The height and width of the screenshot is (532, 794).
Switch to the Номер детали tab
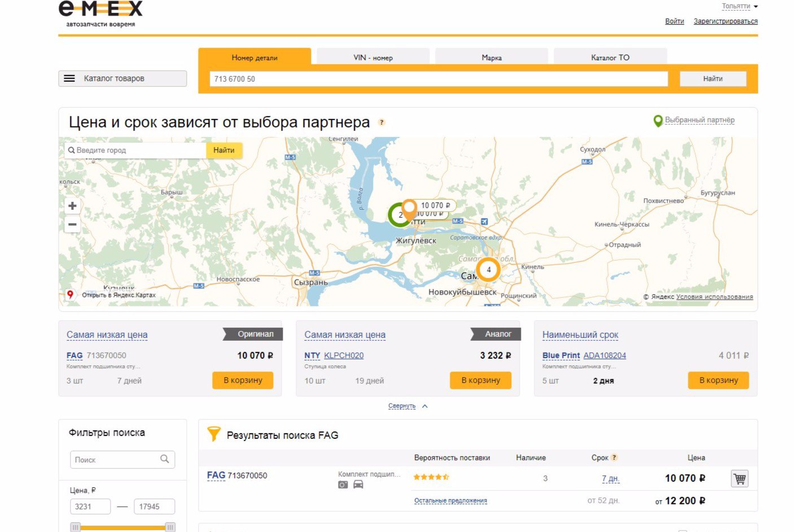pyautogui.click(x=255, y=57)
